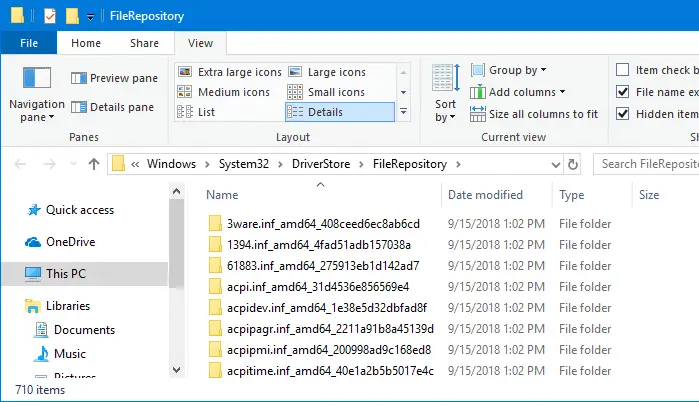Select folder acpipagr.inf_amd64_2211a91b8a45139d
Viewport: 699px width, 402px height.
[x=330, y=328]
